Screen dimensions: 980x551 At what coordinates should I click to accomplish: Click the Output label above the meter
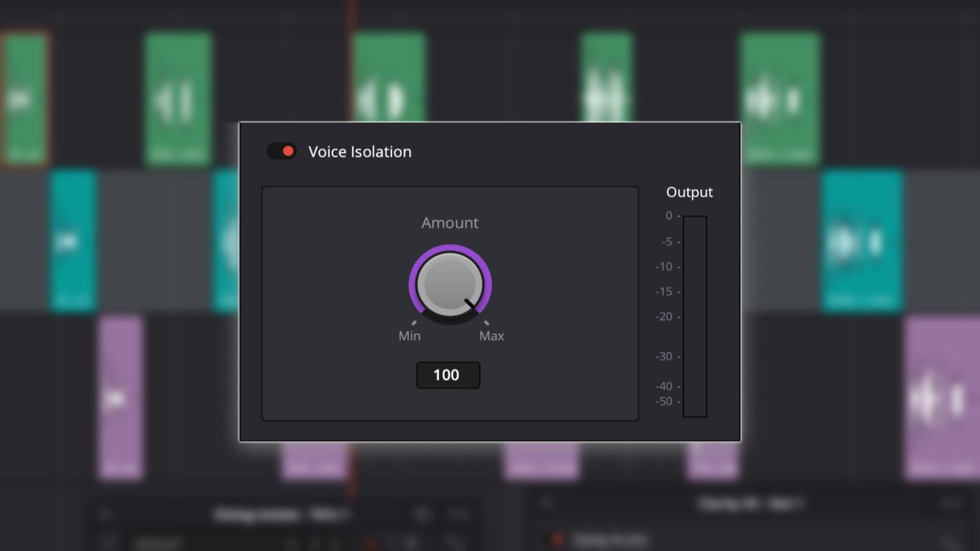click(x=689, y=192)
